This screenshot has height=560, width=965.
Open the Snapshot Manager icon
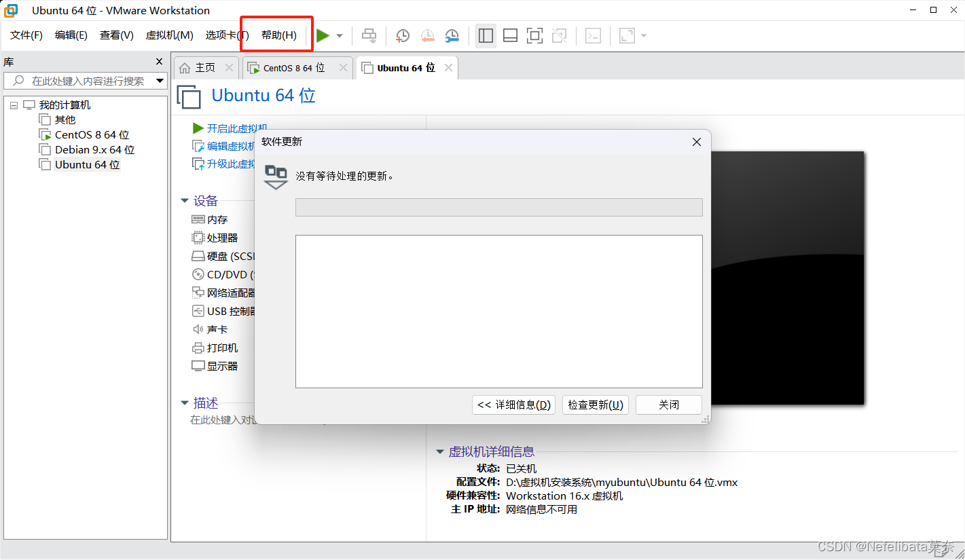(452, 35)
